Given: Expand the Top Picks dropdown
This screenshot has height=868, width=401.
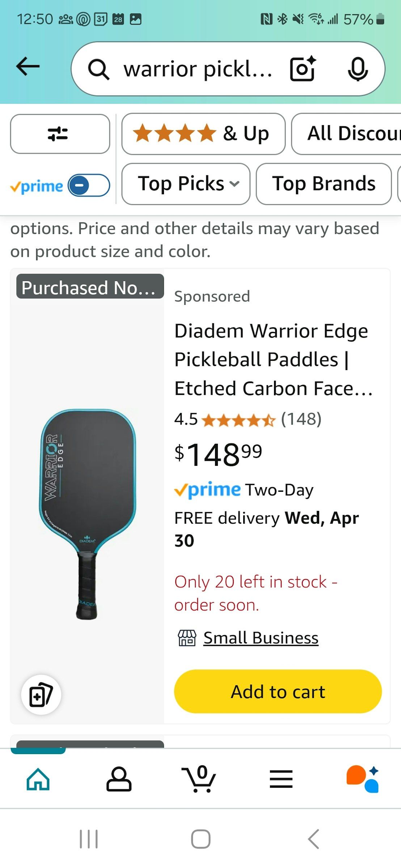Looking at the screenshot, I should pos(186,184).
